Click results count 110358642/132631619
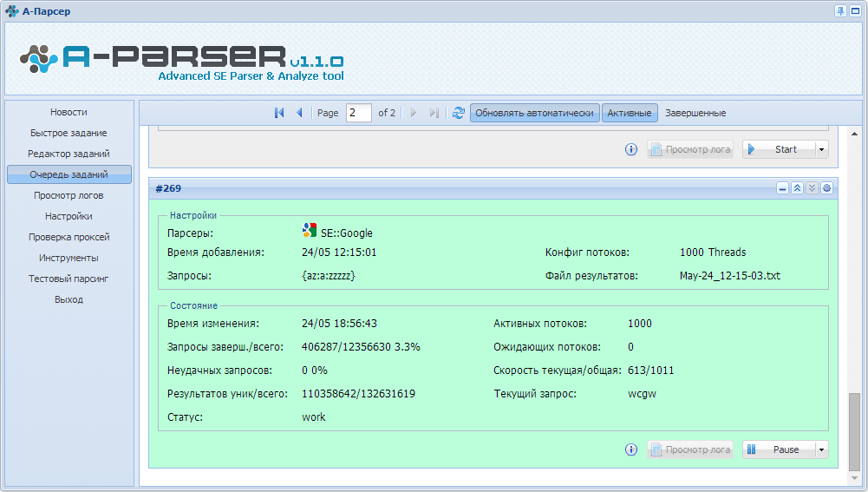The width and height of the screenshot is (868, 492). (x=358, y=394)
